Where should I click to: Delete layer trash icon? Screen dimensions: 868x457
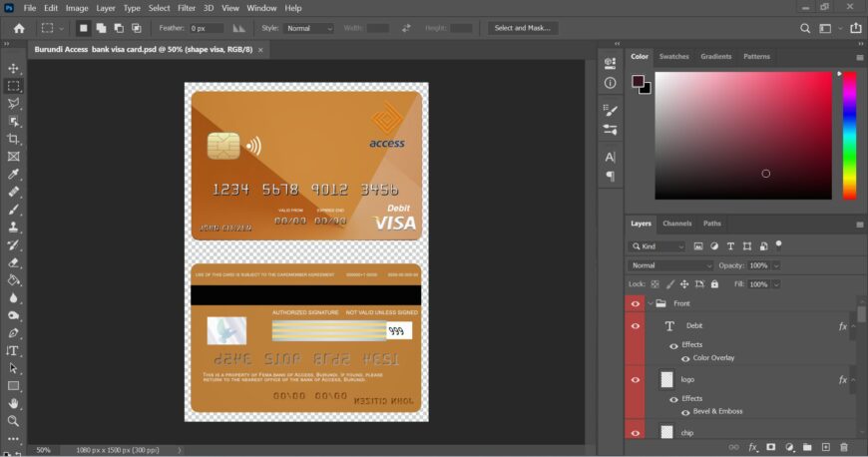844,447
